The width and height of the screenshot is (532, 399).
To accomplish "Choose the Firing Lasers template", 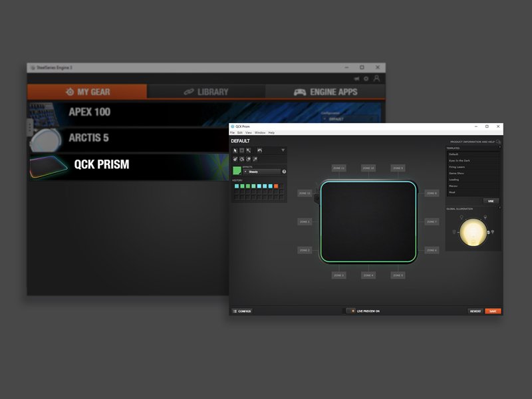I will [x=473, y=167].
